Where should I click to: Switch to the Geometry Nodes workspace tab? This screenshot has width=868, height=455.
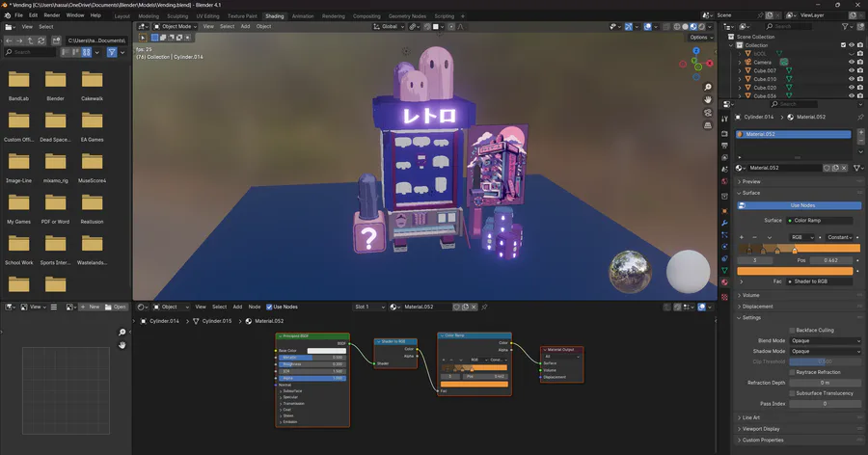tap(407, 16)
